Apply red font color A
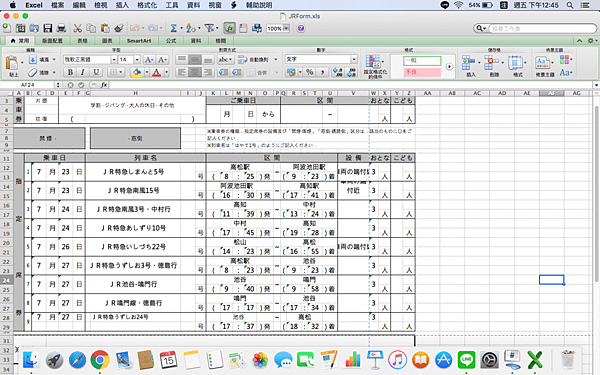 (x=157, y=72)
